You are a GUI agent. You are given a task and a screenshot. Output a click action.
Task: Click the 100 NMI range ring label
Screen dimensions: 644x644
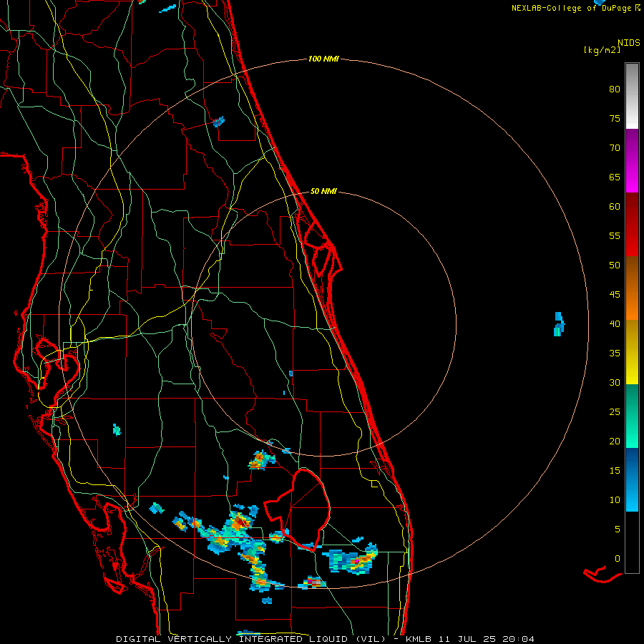323,59
